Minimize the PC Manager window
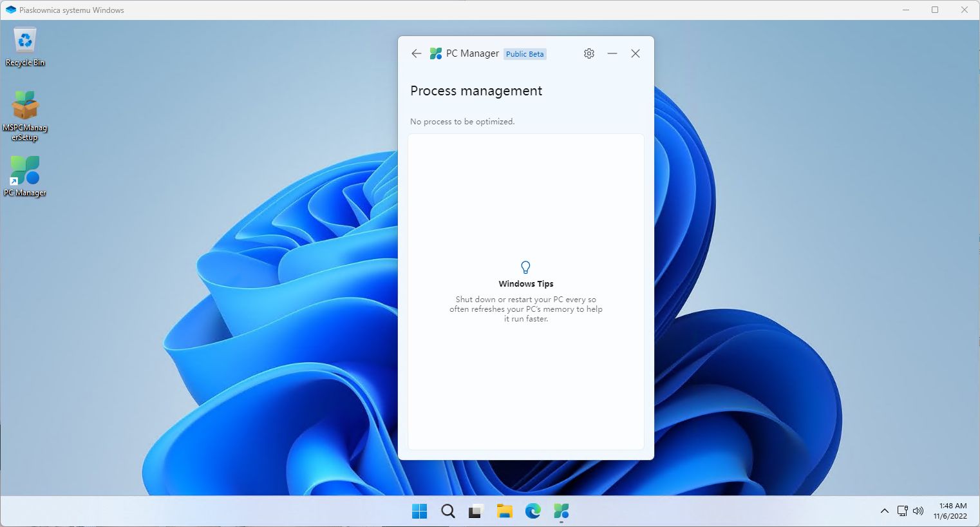The width and height of the screenshot is (980, 527). click(612, 53)
